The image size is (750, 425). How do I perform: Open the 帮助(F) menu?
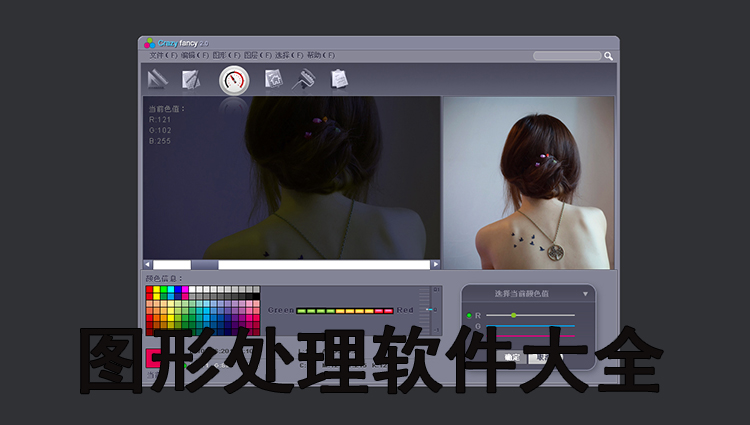pyautogui.click(x=320, y=55)
